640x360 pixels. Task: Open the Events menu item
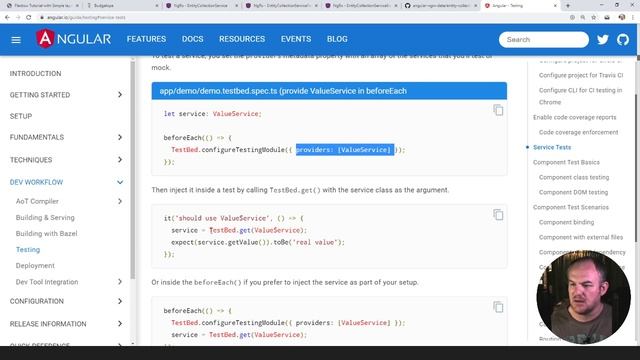click(x=296, y=39)
